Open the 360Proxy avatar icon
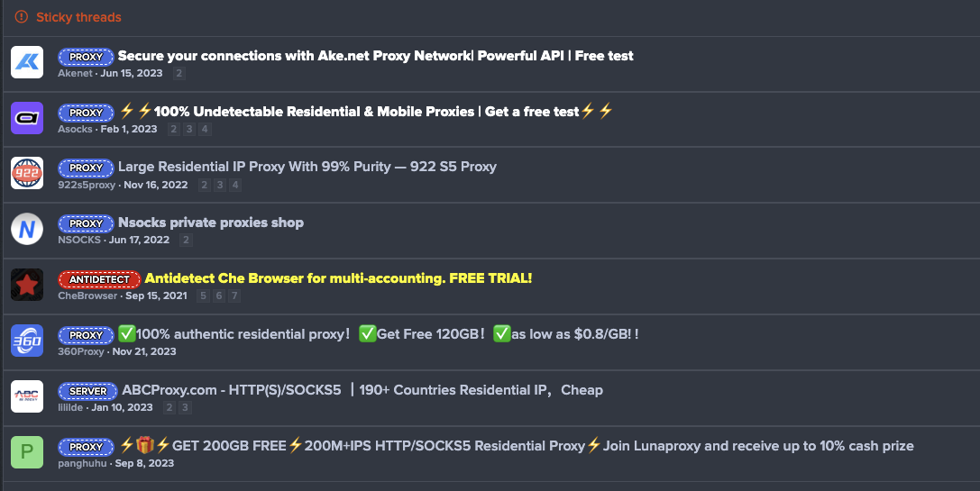The width and height of the screenshot is (980, 491). [27, 341]
